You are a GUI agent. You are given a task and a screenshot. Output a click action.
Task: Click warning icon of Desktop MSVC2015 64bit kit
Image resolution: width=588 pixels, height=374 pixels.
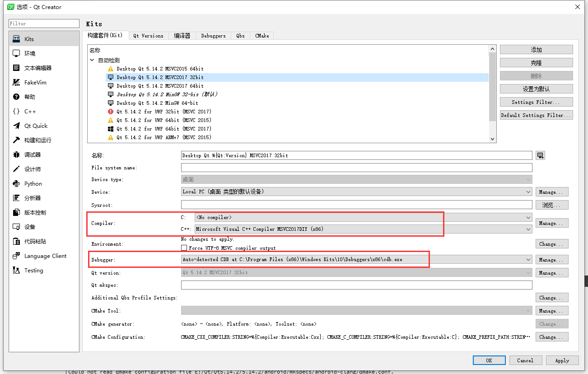(x=111, y=69)
